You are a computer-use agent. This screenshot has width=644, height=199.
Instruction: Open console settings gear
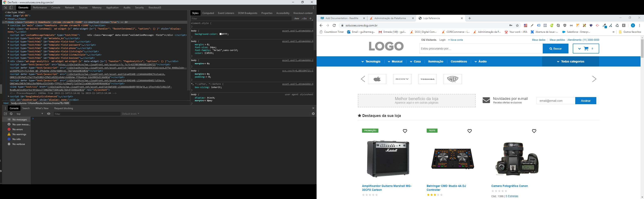tap(313, 114)
